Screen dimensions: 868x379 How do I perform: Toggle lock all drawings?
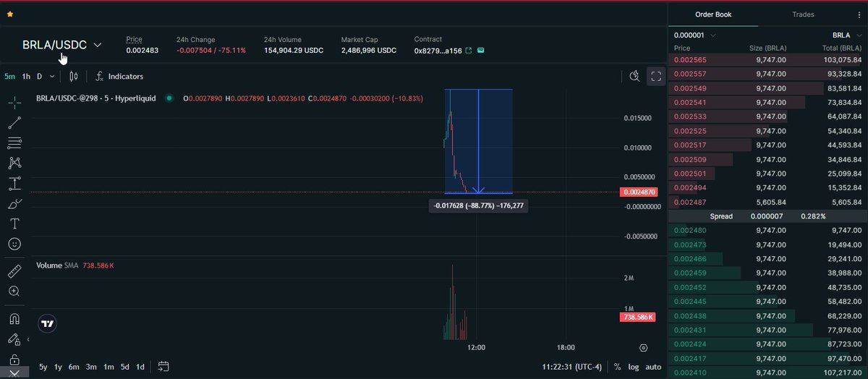[14, 359]
